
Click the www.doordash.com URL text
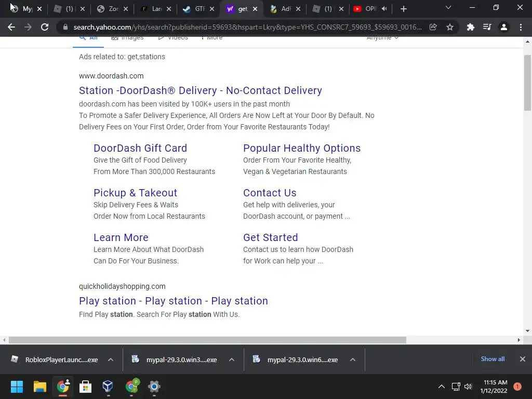coord(111,76)
